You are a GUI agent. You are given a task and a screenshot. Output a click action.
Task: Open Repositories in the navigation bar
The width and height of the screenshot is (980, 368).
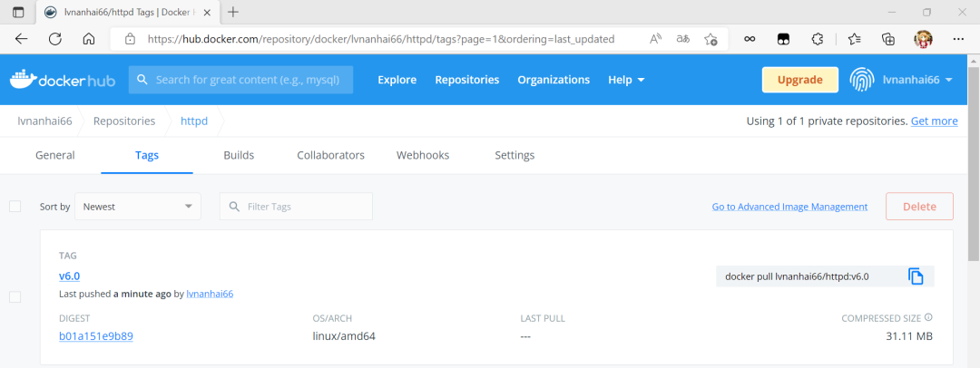click(467, 80)
